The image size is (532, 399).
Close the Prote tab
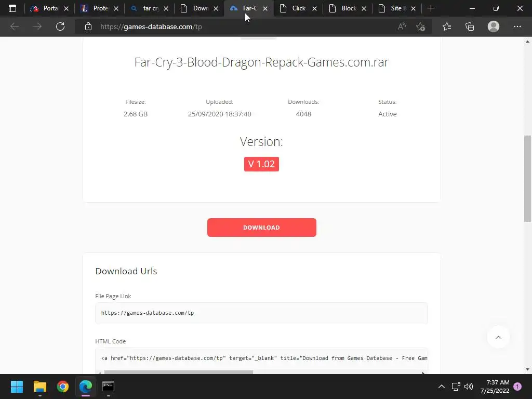pos(116,8)
